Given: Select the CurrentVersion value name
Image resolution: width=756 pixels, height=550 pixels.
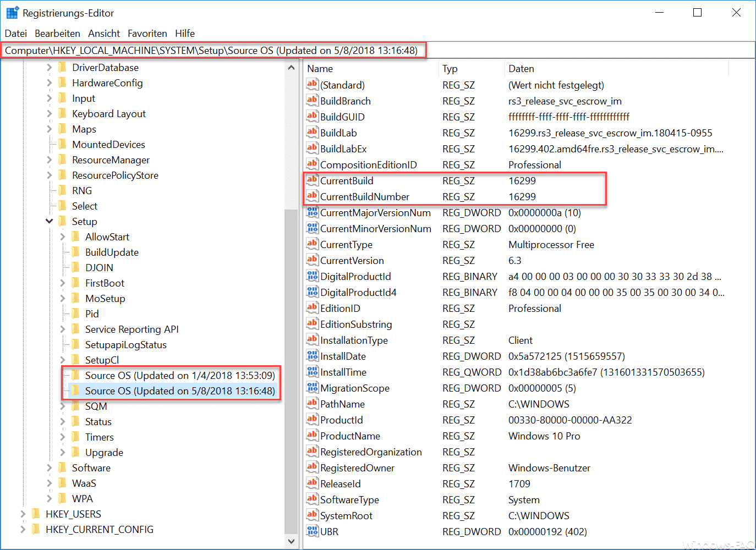Looking at the screenshot, I should click(352, 260).
